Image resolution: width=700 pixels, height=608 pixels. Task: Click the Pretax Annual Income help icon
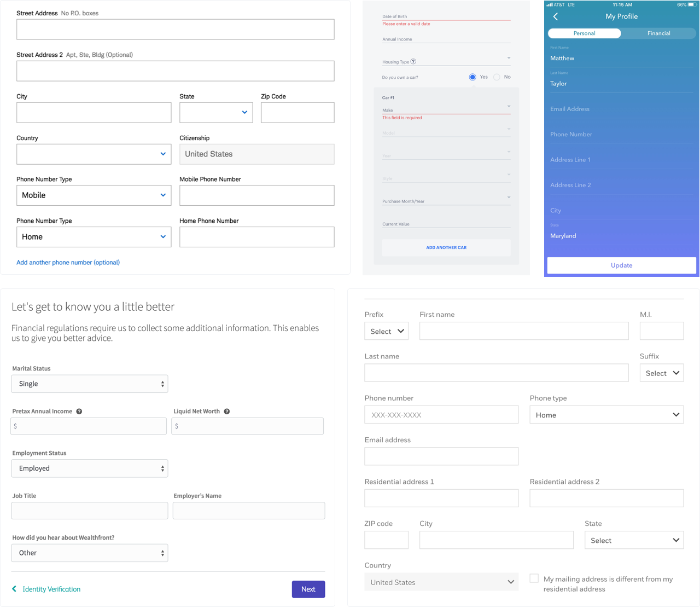coord(79,412)
